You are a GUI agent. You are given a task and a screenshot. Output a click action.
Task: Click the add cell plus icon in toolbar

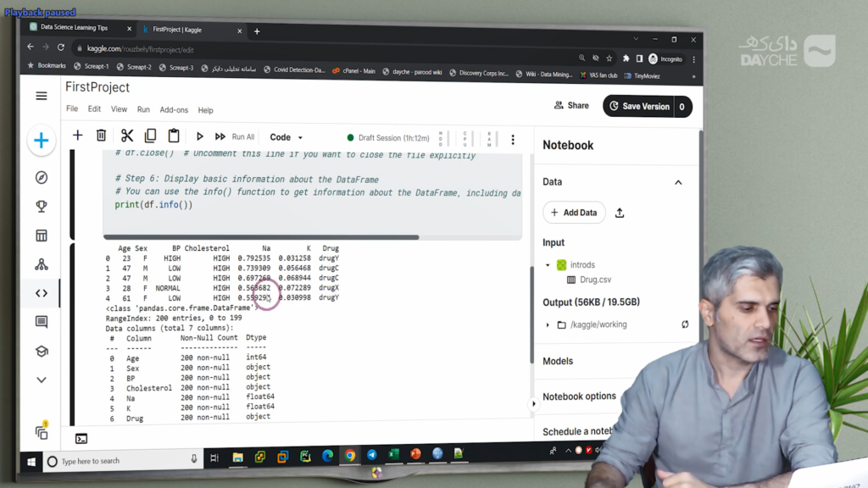pyautogui.click(x=77, y=136)
